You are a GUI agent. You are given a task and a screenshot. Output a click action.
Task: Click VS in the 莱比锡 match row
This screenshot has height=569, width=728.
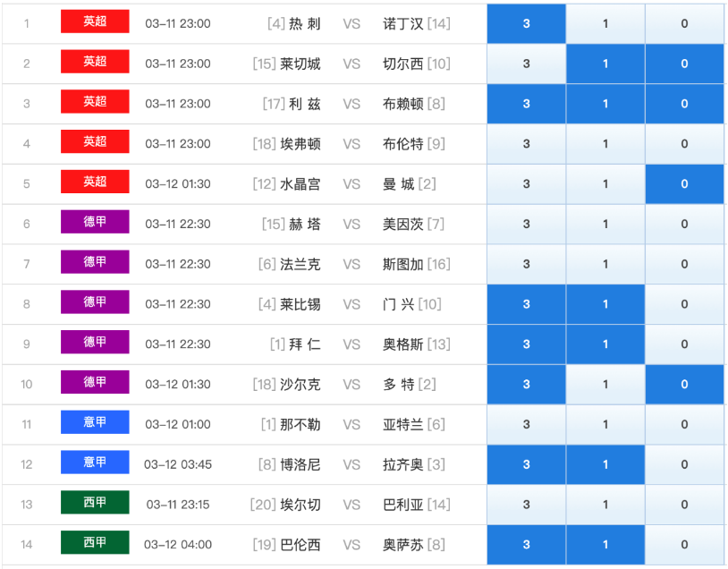coord(351,304)
